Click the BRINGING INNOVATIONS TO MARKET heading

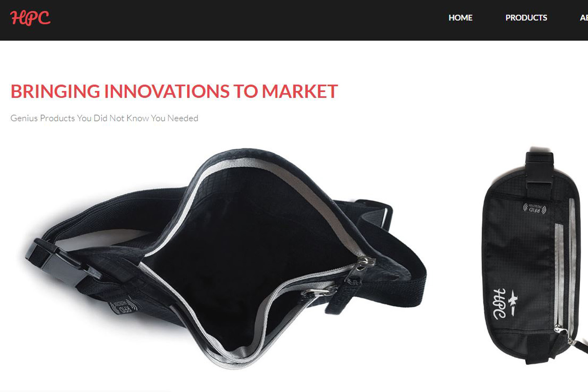tap(174, 91)
